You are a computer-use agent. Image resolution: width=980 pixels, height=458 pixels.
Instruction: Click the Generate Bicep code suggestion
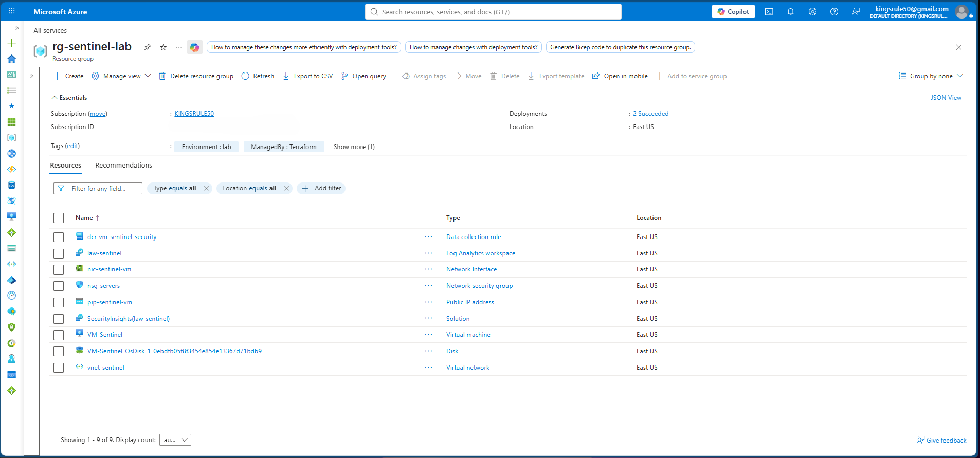tap(620, 47)
